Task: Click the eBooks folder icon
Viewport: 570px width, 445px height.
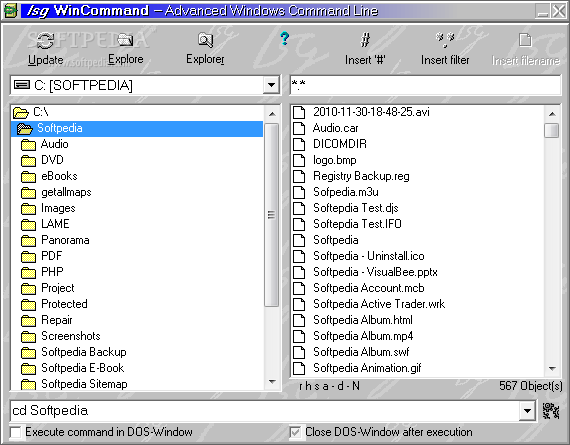Action: pos(28,177)
